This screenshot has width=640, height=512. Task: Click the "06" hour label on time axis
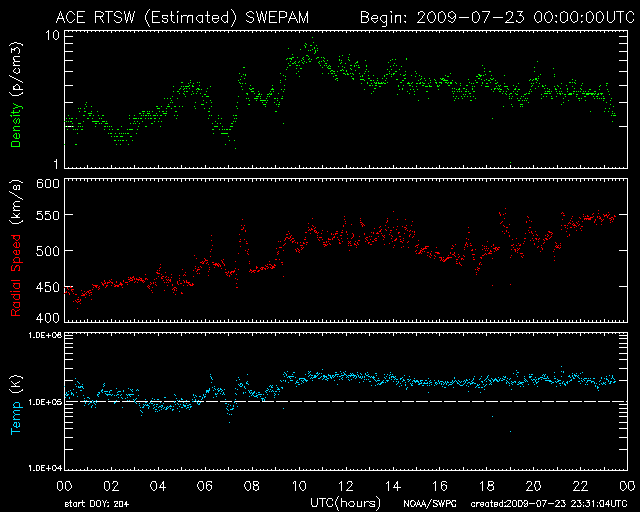click(205, 486)
